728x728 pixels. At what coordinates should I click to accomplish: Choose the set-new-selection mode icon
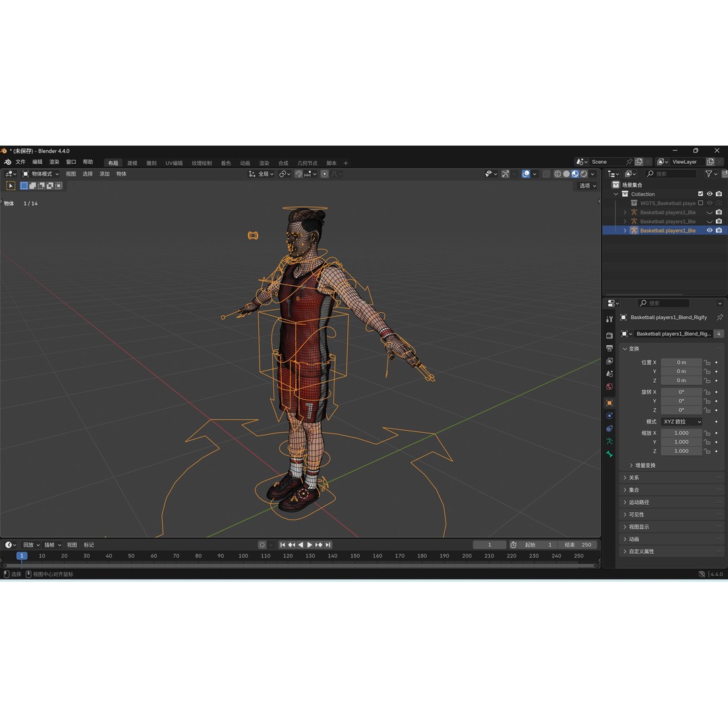[24, 186]
